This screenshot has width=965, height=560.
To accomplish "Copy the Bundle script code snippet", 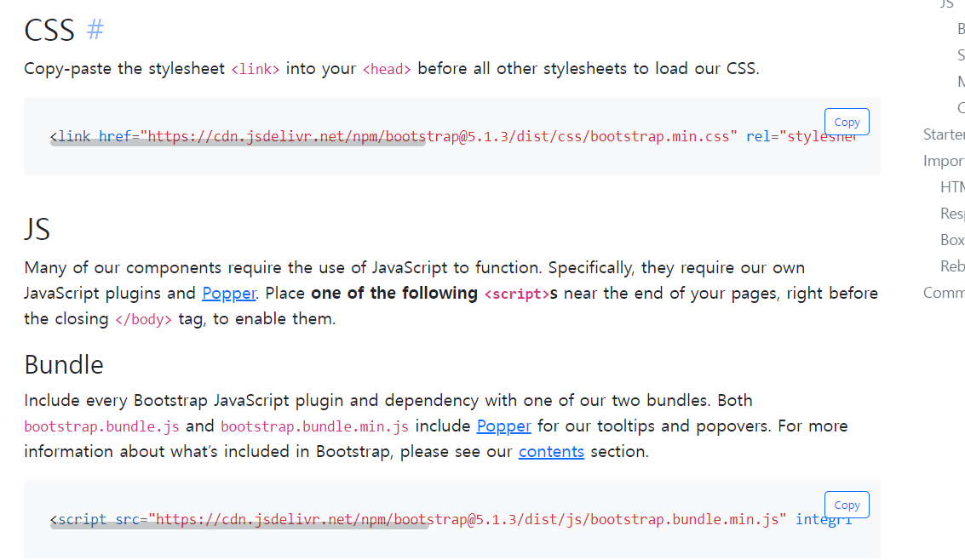I will click(847, 505).
